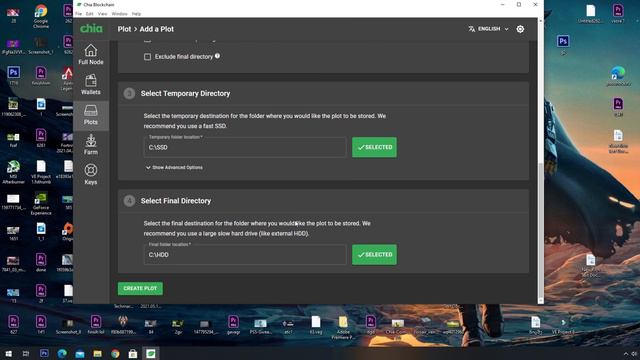Click the Temporary folder location field

pos(245,147)
